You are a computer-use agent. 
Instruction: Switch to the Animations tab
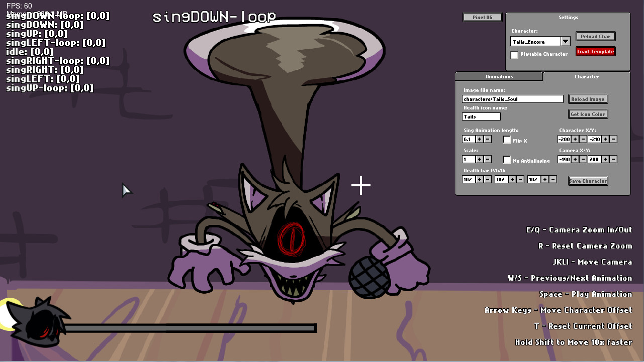click(x=499, y=76)
